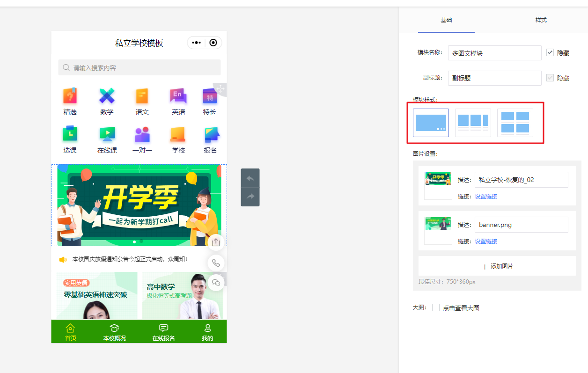This screenshot has width=588, height=373.
Task: Go to 我的 in bottom navigation
Action: pos(207,332)
